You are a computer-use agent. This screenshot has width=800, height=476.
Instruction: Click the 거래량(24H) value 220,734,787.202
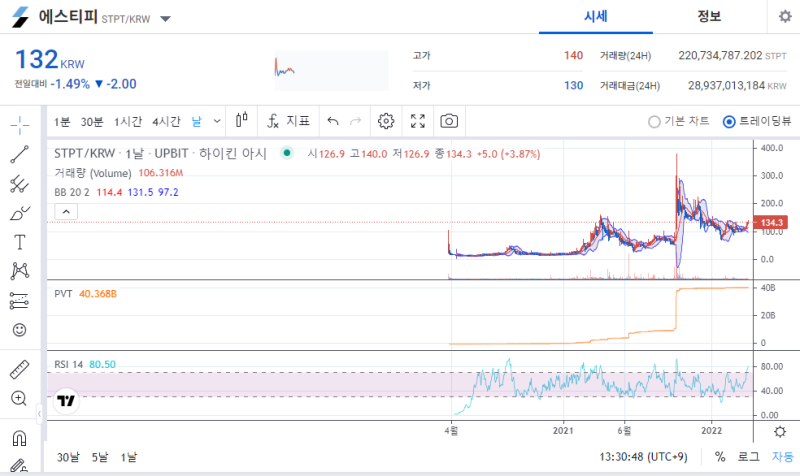720,55
